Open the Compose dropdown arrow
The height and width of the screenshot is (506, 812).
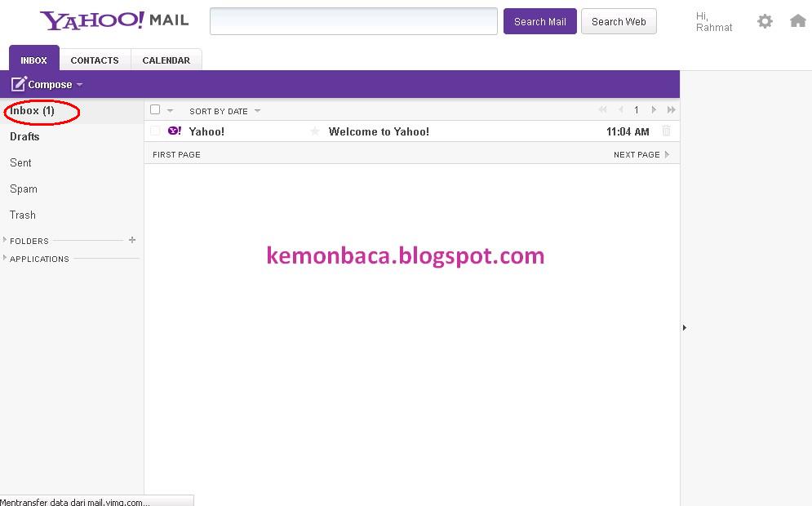79,84
